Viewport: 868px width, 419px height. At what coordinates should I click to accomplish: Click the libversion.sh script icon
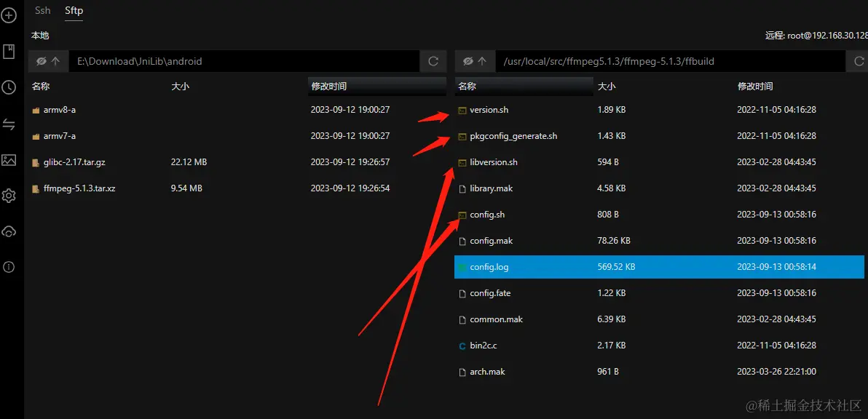[x=462, y=162]
